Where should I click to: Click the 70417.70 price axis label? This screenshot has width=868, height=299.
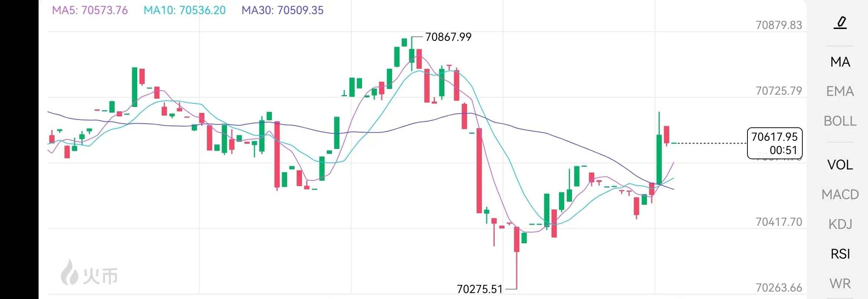[779, 222]
